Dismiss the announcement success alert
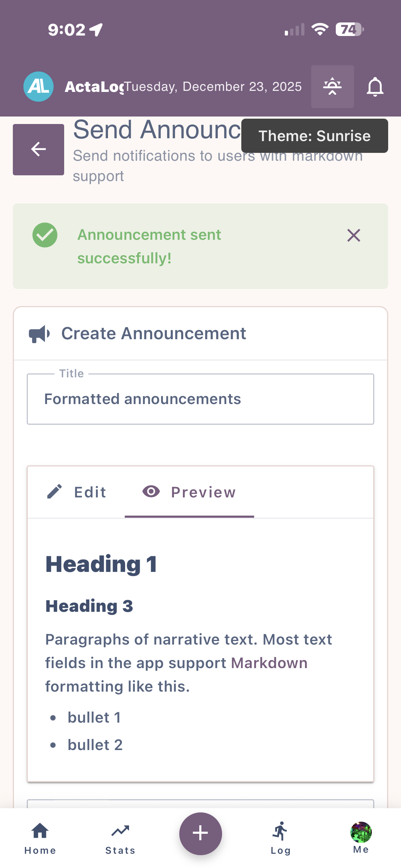Viewport: 401px width, 868px height. point(354,236)
